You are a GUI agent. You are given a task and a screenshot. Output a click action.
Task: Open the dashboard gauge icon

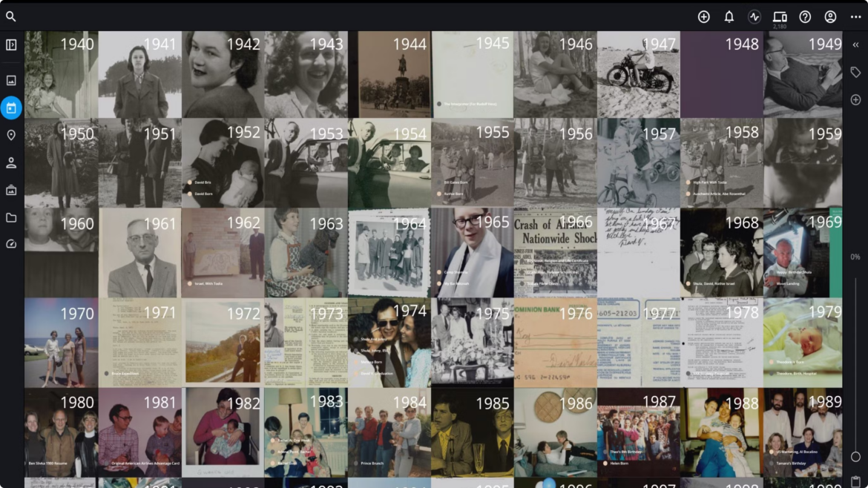(x=11, y=244)
